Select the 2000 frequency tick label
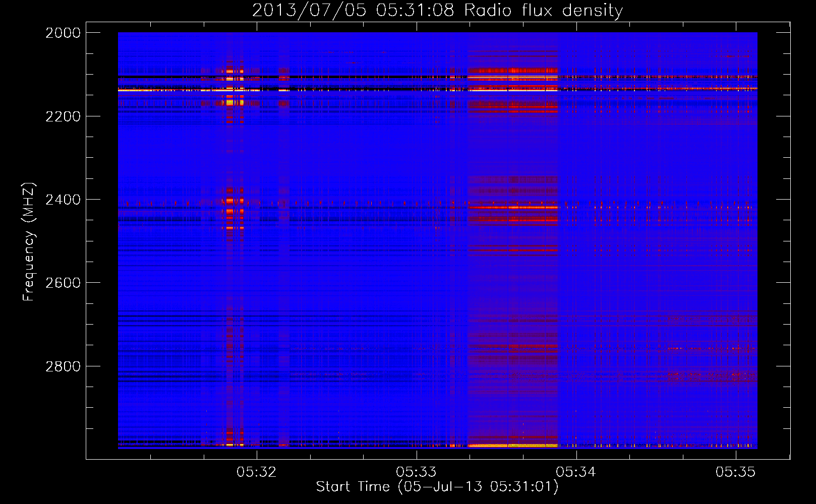 tap(63, 33)
